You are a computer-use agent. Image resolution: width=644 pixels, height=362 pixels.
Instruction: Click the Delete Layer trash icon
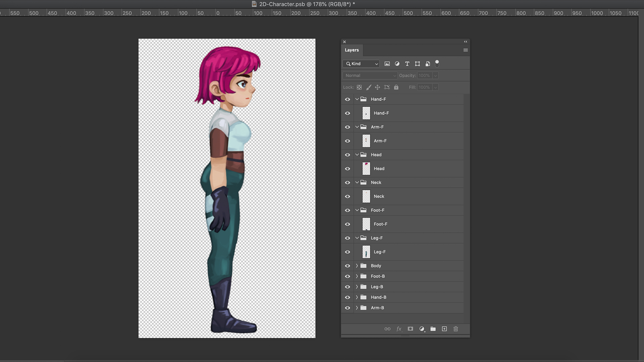(x=455, y=329)
